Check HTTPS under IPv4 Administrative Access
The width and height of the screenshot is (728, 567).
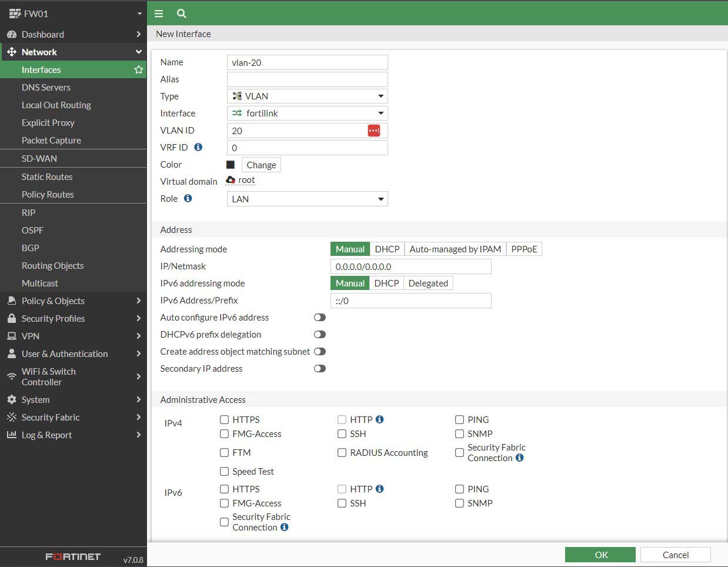click(x=224, y=419)
